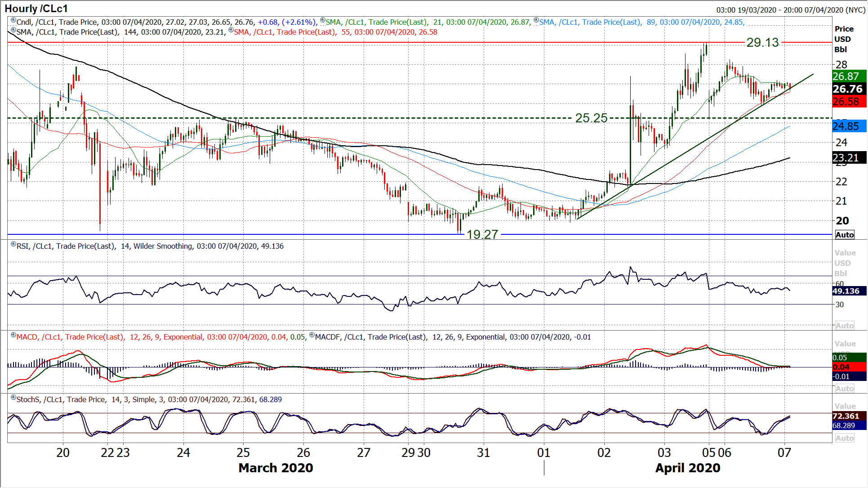Image resolution: width=868 pixels, height=488 pixels.
Task: Click the green 0.05 MACD signal tag
Action: (x=849, y=358)
